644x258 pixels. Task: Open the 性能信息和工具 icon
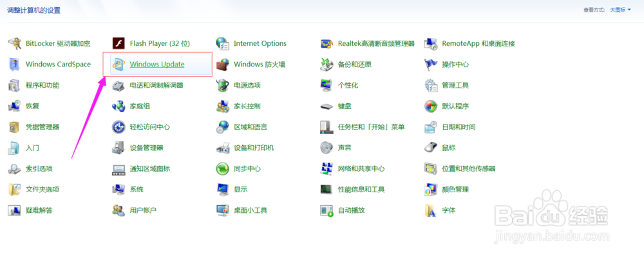[327, 190]
